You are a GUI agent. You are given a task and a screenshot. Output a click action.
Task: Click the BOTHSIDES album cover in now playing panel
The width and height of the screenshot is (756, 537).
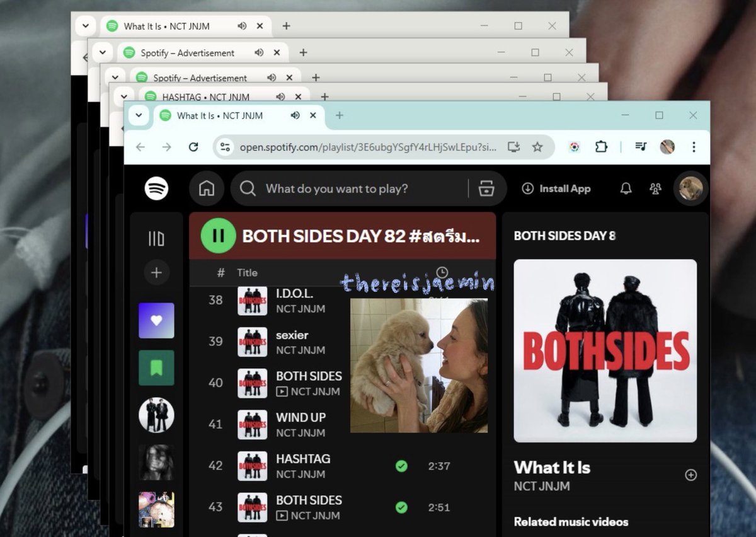click(605, 350)
